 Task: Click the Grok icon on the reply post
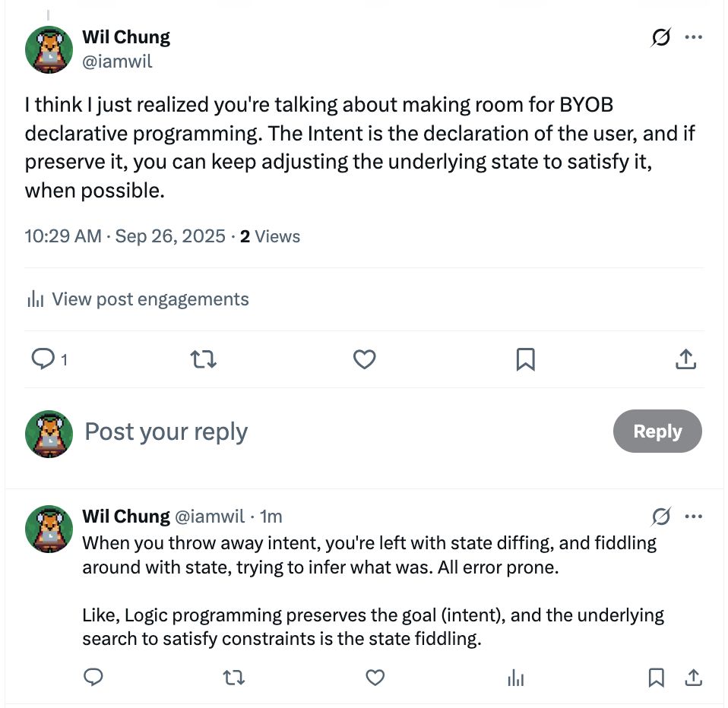[661, 517]
